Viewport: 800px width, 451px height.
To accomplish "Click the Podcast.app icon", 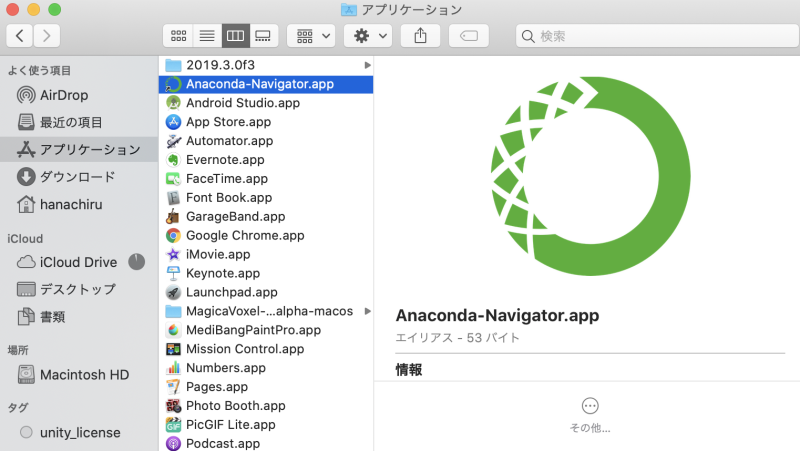I will point(173,443).
